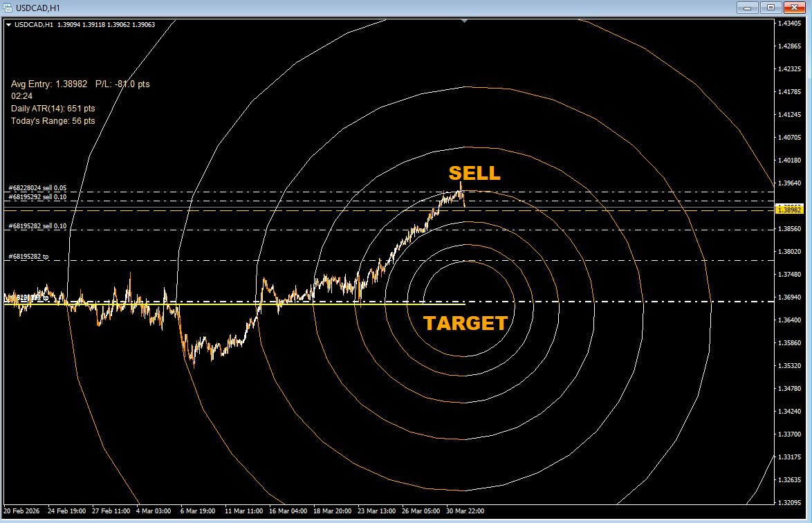Minimize the USDCAD,H1 chart window
This screenshot has width=812, height=523.
pyautogui.click(x=747, y=8)
